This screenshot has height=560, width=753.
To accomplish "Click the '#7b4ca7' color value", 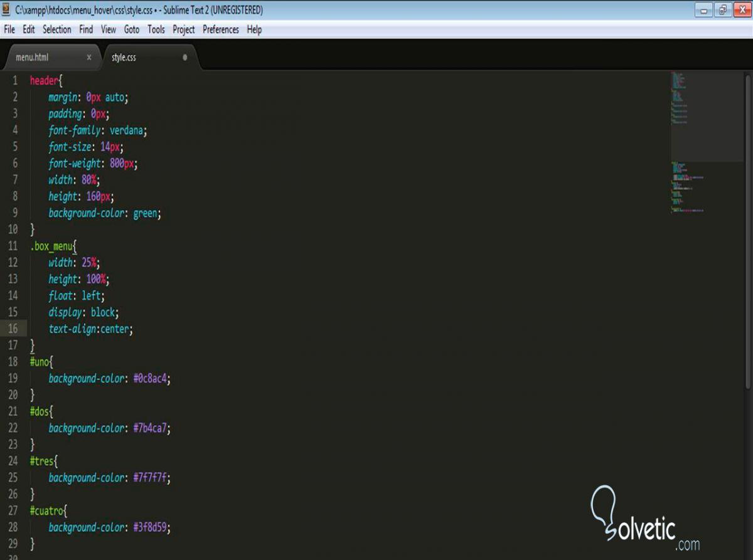I will pyautogui.click(x=150, y=428).
